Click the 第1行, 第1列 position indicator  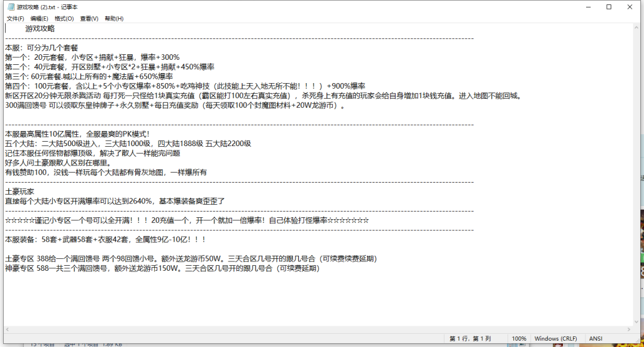[470, 338]
